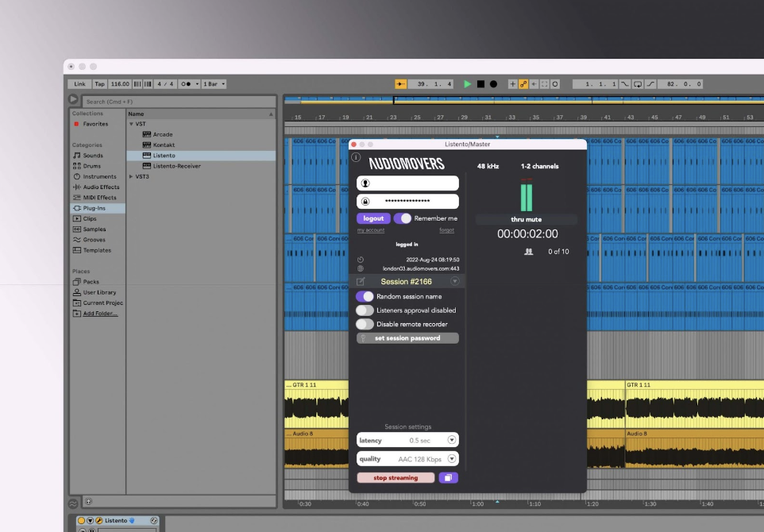Click the Tap tempo button
The width and height of the screenshot is (764, 532).
100,84
